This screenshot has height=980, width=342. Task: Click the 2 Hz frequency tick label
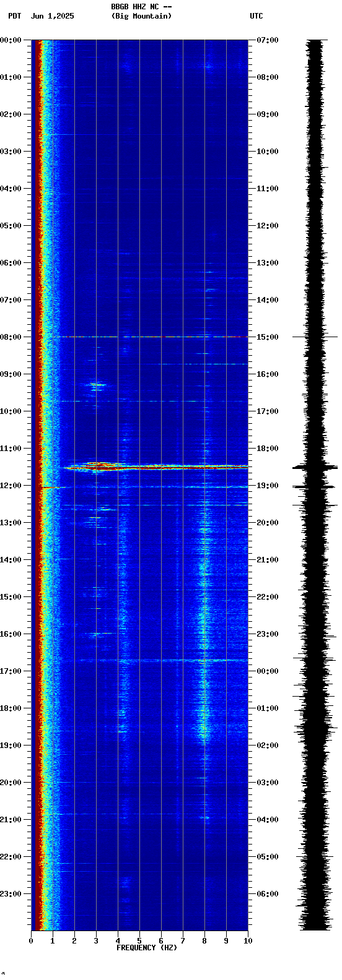click(74, 941)
